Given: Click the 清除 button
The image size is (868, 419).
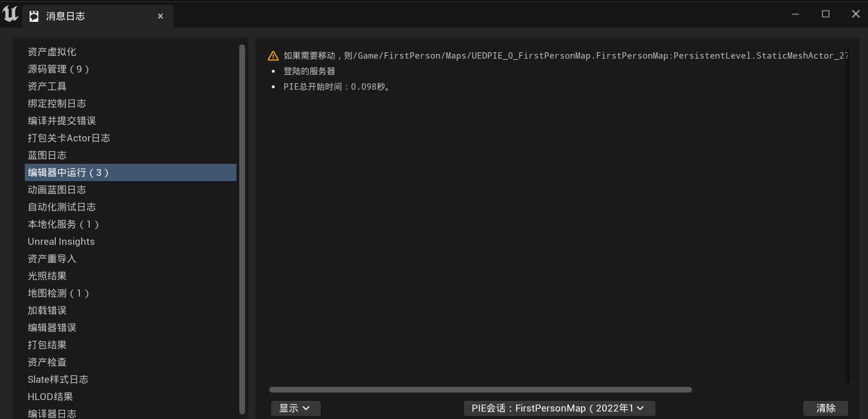Looking at the screenshot, I should tap(825, 408).
